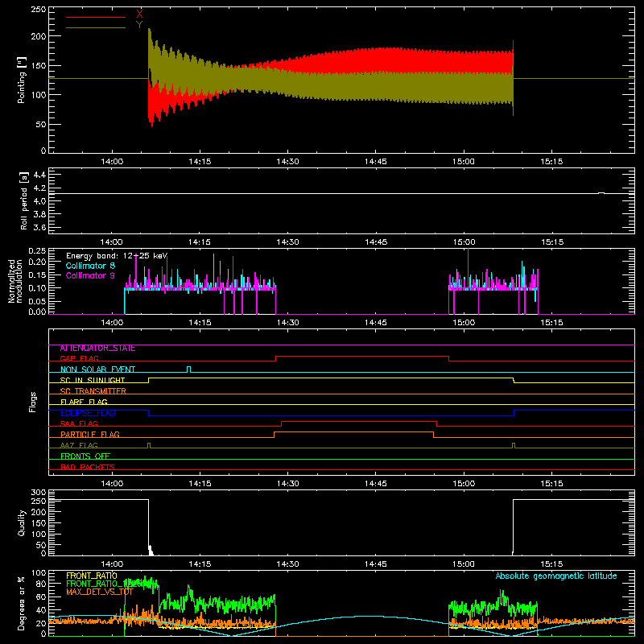Image resolution: width=644 pixels, height=644 pixels.
Task: Click the SAA_FLAG label
Action: pyautogui.click(x=79, y=424)
